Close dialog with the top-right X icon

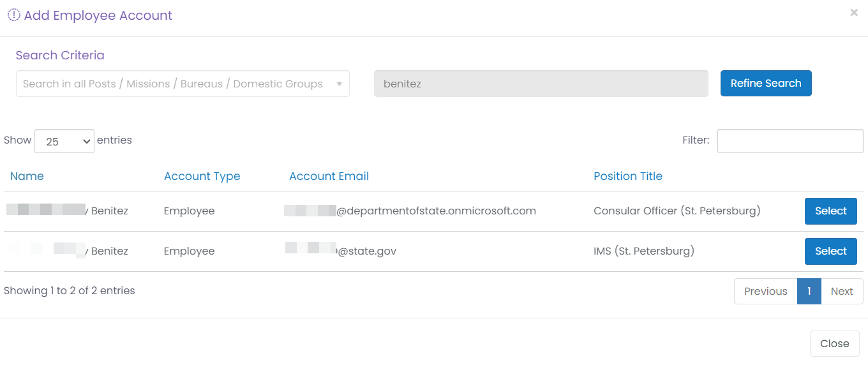point(854,13)
